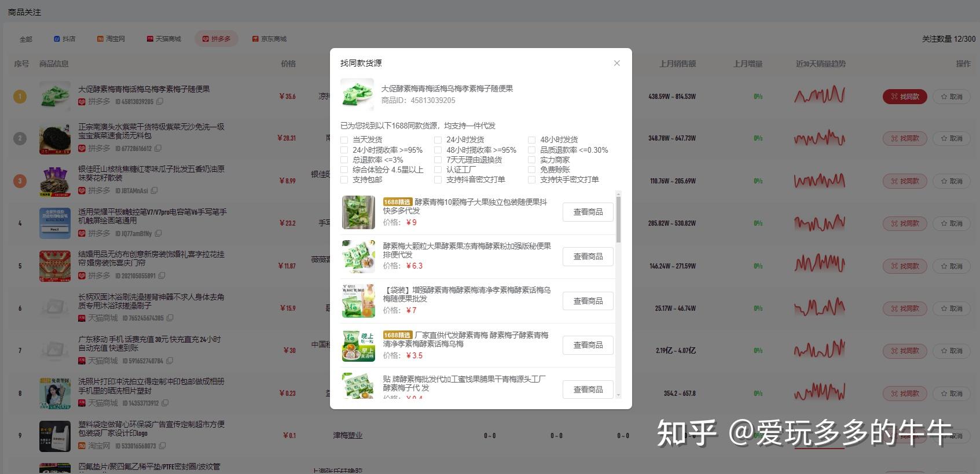This screenshot has width=980, height=474.
Task: Select the 天猫商城 tab
Action: click(x=164, y=39)
